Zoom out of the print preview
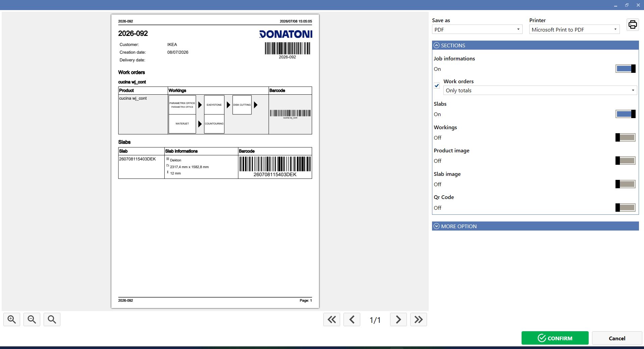The width and height of the screenshot is (644, 349). pos(32,319)
